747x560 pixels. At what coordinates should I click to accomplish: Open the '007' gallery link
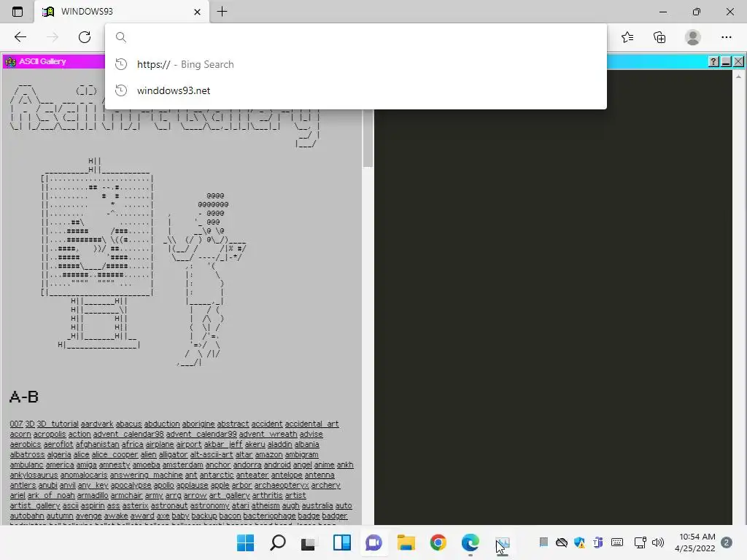pos(16,424)
